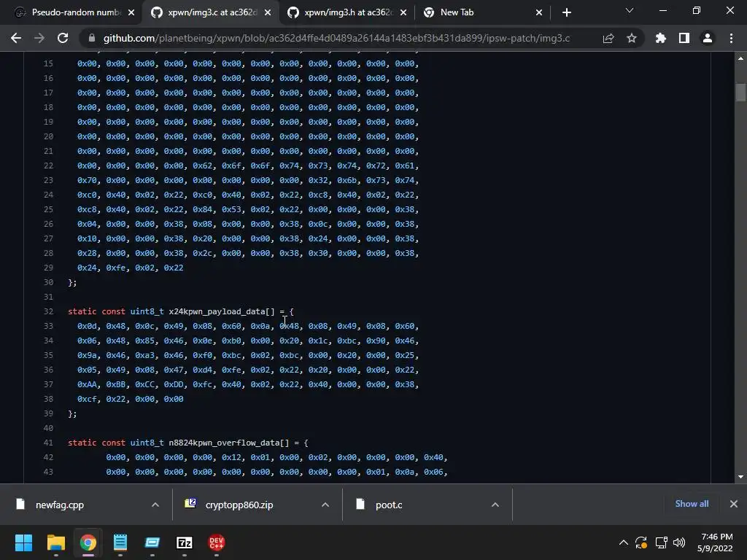Reload the current GitHub page

(63, 38)
